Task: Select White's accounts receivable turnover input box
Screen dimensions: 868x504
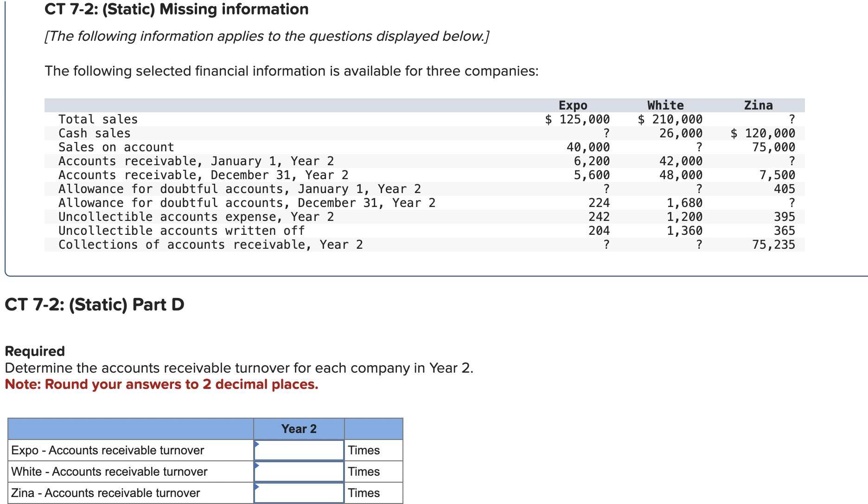Action: click(299, 471)
